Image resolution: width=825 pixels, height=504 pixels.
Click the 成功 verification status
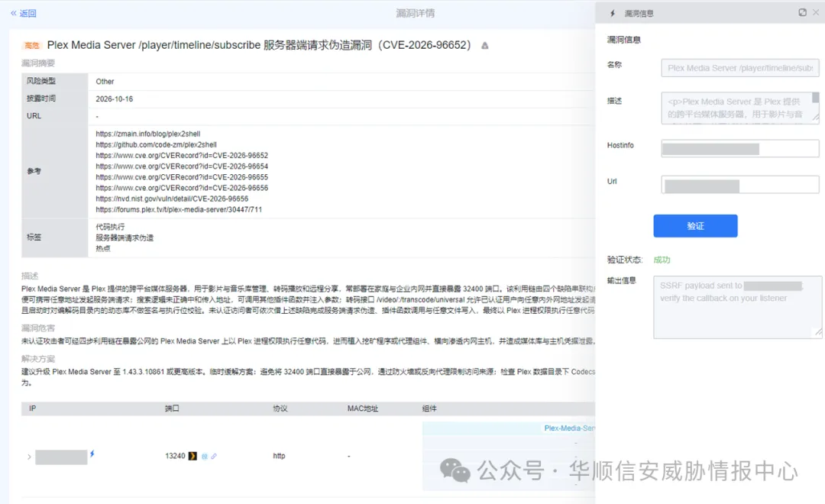662,260
